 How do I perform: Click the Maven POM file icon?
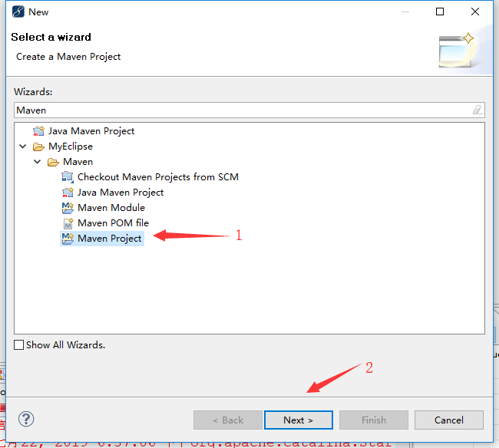tap(68, 223)
